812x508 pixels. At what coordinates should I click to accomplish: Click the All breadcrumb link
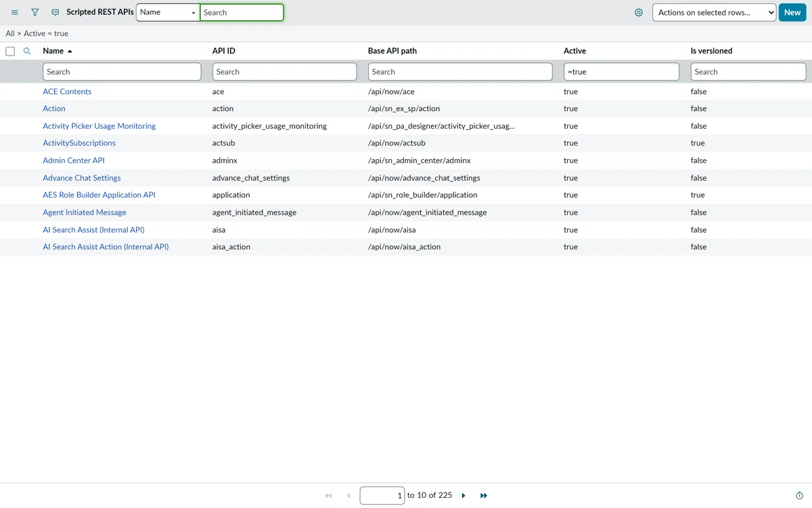10,33
